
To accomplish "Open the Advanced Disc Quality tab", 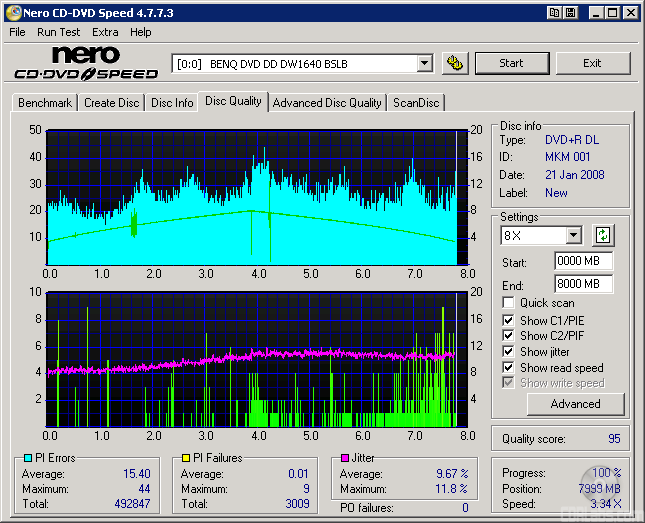I will 327,103.
